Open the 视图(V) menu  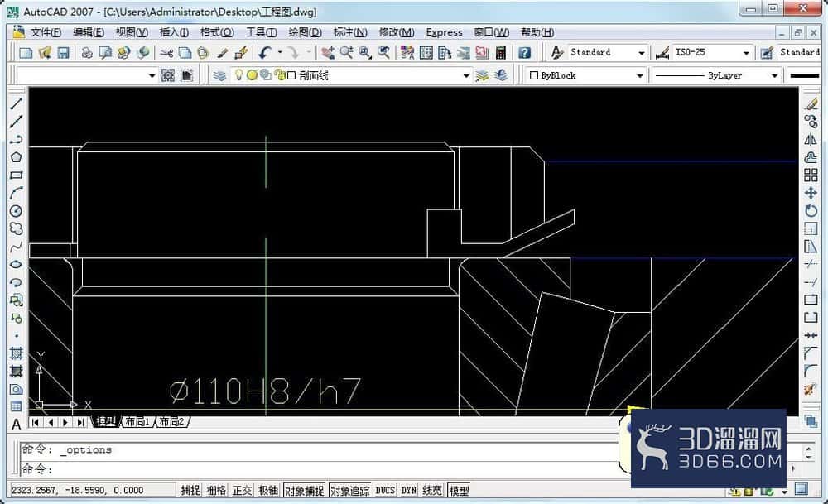(132, 32)
